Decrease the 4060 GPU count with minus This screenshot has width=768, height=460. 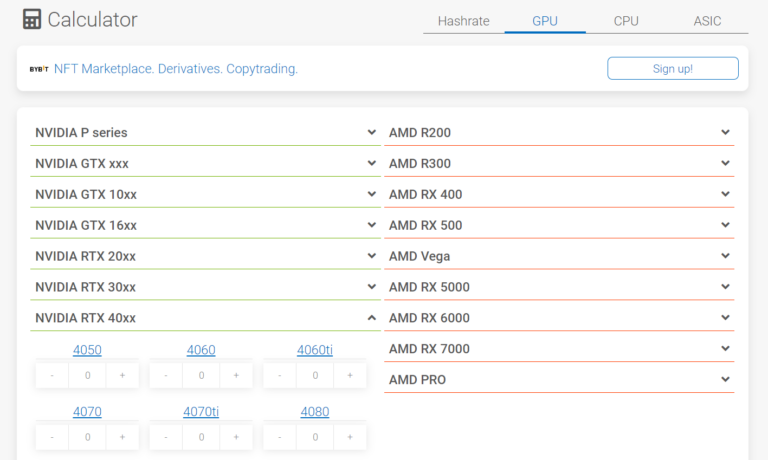point(166,376)
